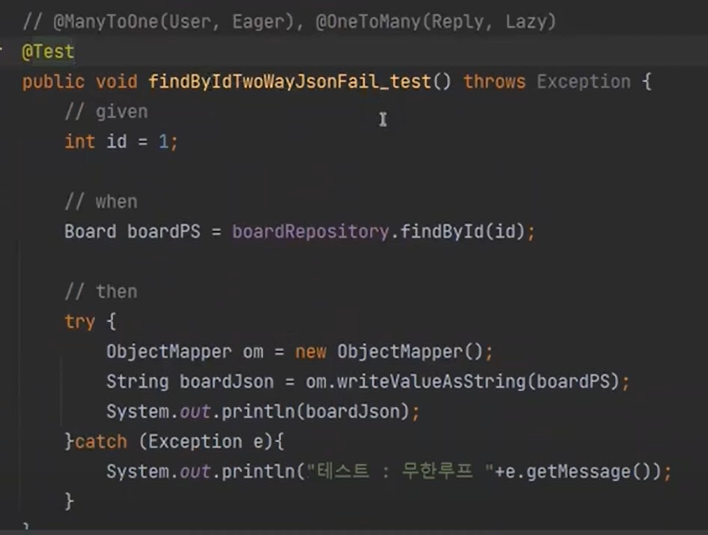Screen dimensions: 708x535
Task: Click the '// given' comment
Action: [x=106, y=112]
